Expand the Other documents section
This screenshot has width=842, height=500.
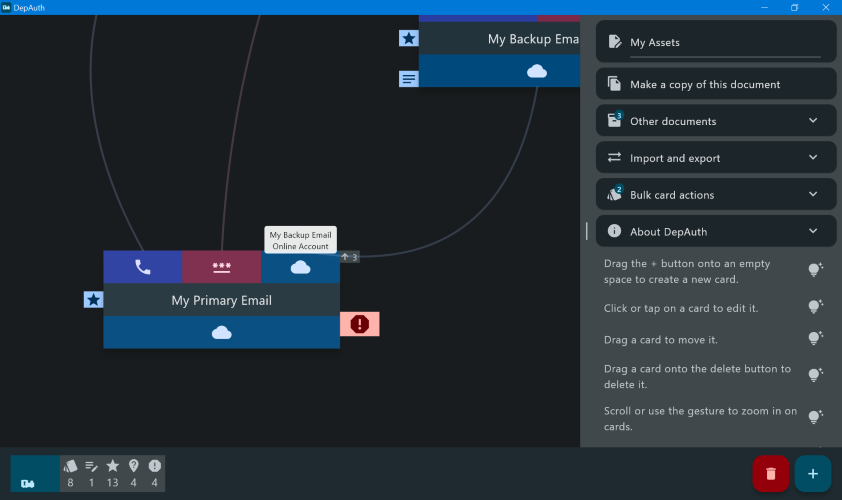(813, 121)
